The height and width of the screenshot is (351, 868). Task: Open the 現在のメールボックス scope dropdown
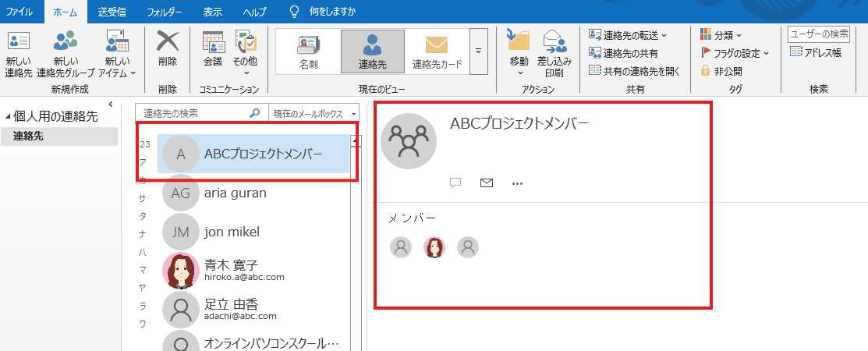coord(314,114)
